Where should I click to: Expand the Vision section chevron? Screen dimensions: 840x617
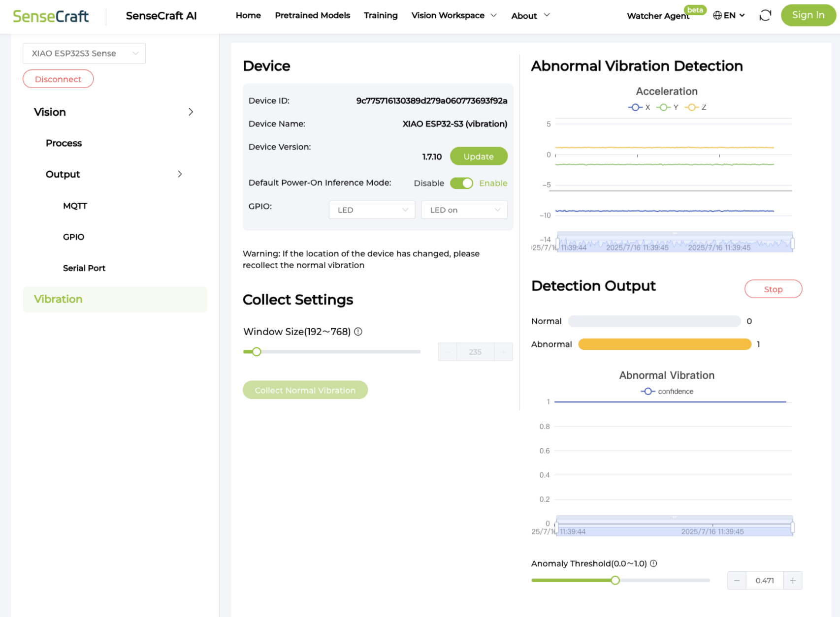pyautogui.click(x=191, y=112)
